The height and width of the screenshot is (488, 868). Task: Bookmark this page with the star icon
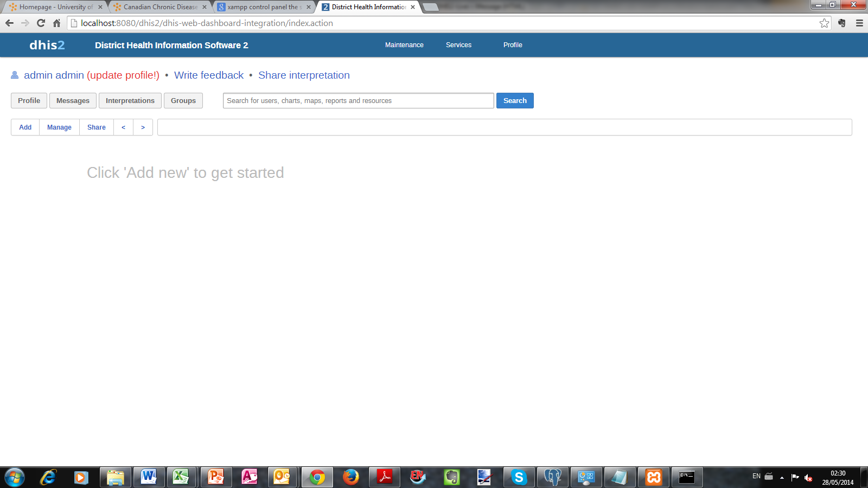pos(825,23)
